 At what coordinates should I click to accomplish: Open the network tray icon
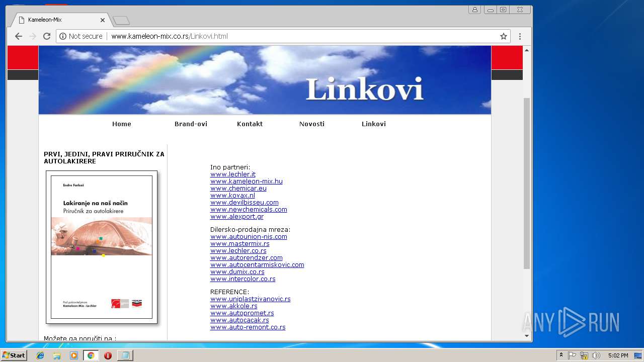584,355
